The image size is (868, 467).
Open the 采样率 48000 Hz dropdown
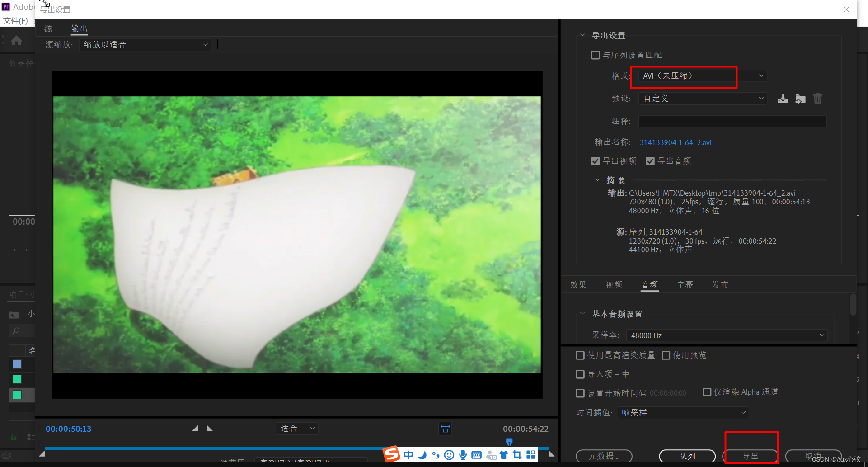(727, 335)
